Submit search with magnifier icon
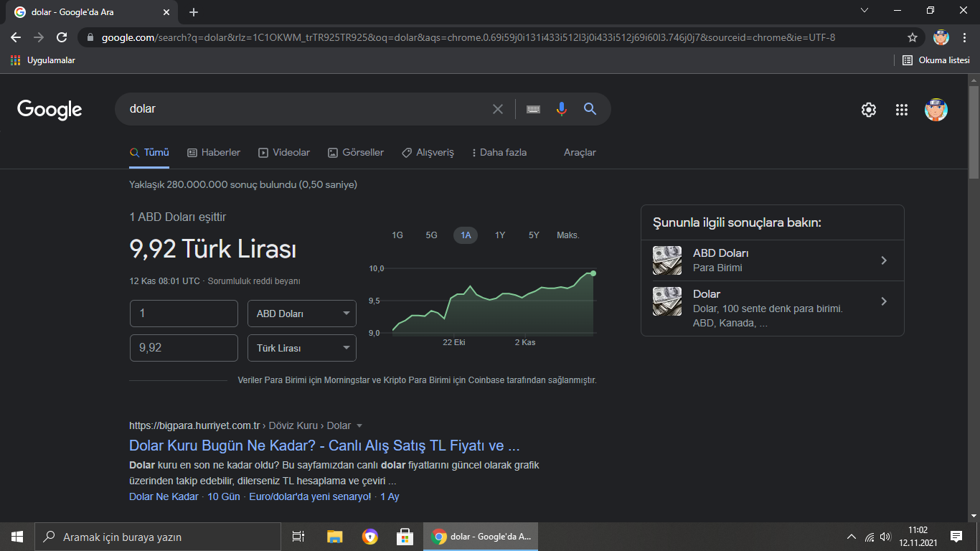Image resolution: width=980 pixels, height=551 pixels. [x=590, y=109]
